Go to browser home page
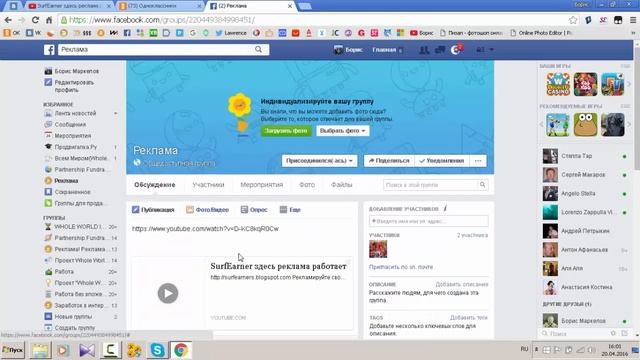The image size is (640, 360). point(49,20)
